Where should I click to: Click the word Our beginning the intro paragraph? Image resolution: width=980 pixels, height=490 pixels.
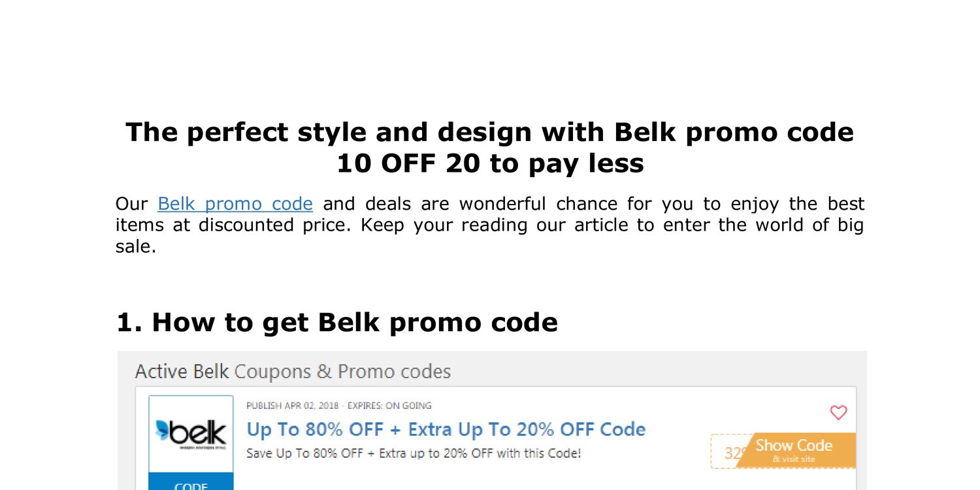[x=131, y=204]
